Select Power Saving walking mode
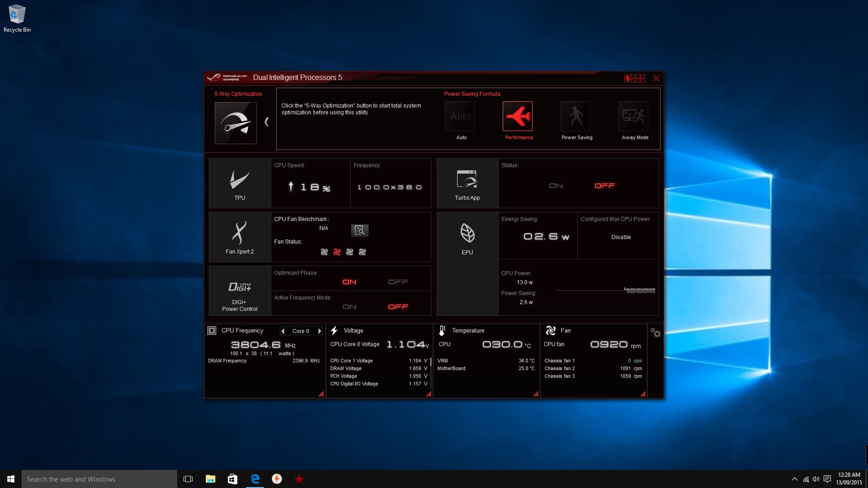Screen dimensions: 868x488 [x=576, y=116]
